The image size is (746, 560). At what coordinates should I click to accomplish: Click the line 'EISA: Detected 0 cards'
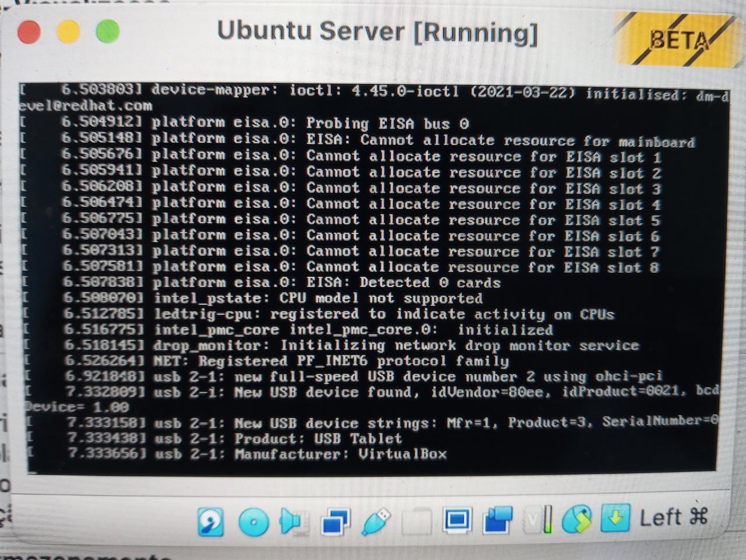261,283
